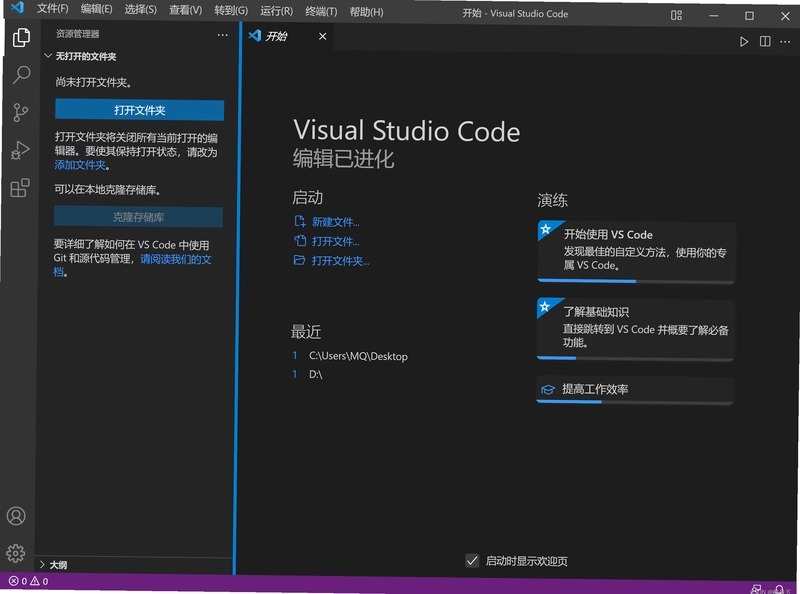Open the 提高工作效率 walkthrough card

pyautogui.click(x=635, y=390)
